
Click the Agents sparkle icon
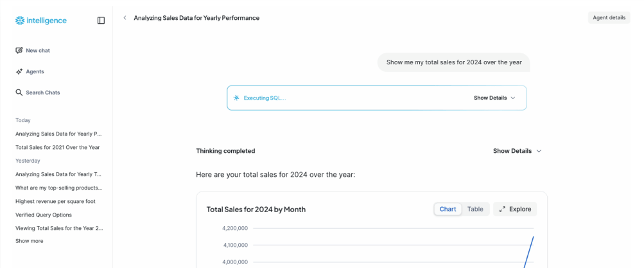point(19,71)
